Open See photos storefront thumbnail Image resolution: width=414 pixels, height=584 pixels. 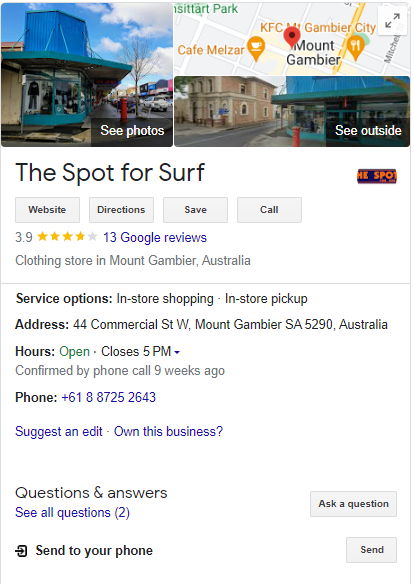tap(87, 75)
